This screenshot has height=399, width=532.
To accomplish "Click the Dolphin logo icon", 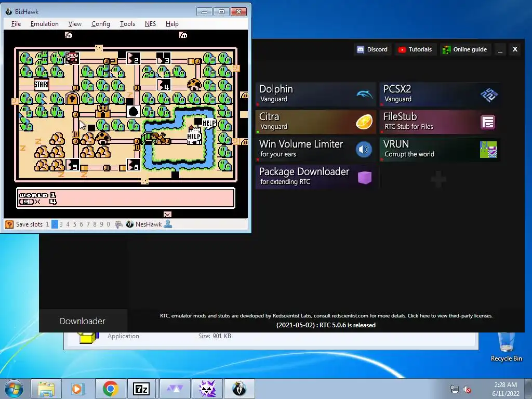I will pos(364,94).
